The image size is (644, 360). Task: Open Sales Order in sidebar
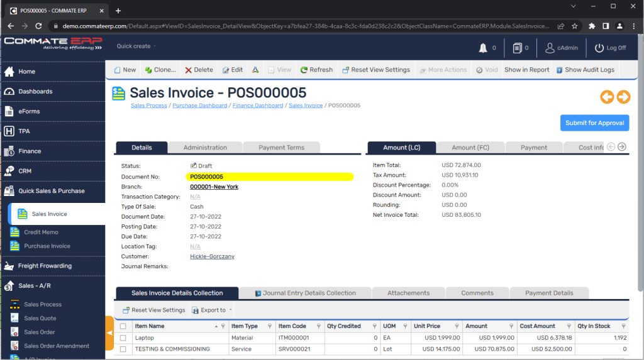click(39, 332)
